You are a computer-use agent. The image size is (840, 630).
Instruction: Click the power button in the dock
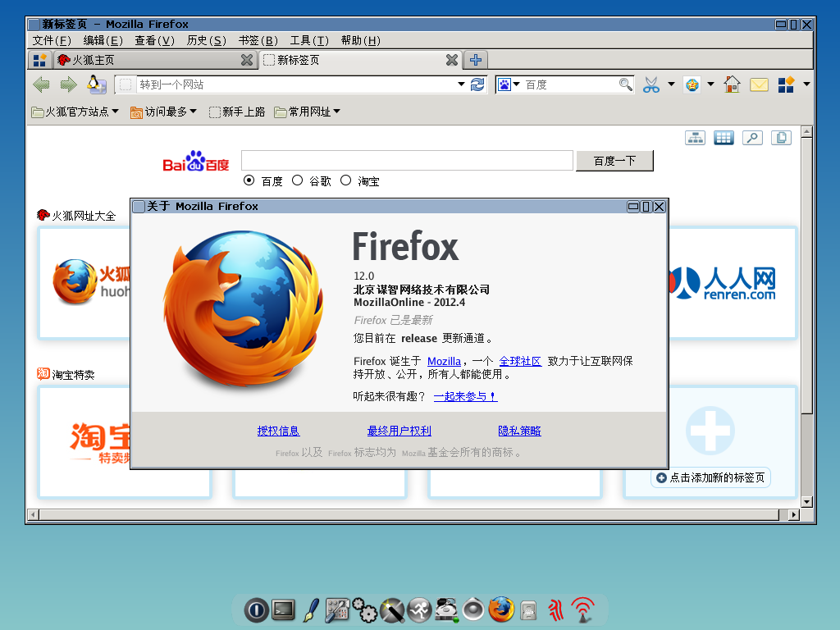click(256, 610)
